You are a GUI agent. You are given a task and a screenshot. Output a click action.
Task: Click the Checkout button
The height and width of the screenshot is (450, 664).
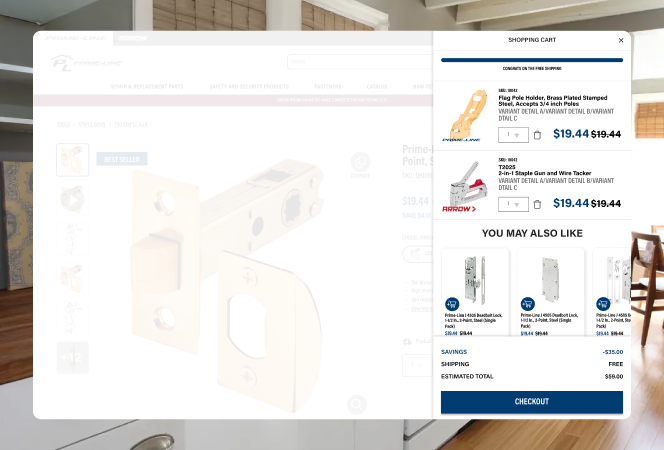pos(532,402)
